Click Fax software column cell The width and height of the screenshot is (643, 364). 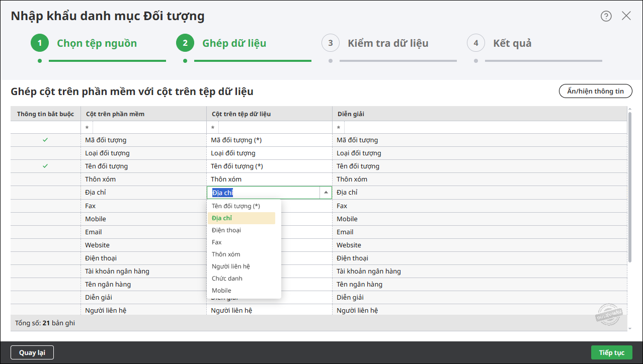143,206
